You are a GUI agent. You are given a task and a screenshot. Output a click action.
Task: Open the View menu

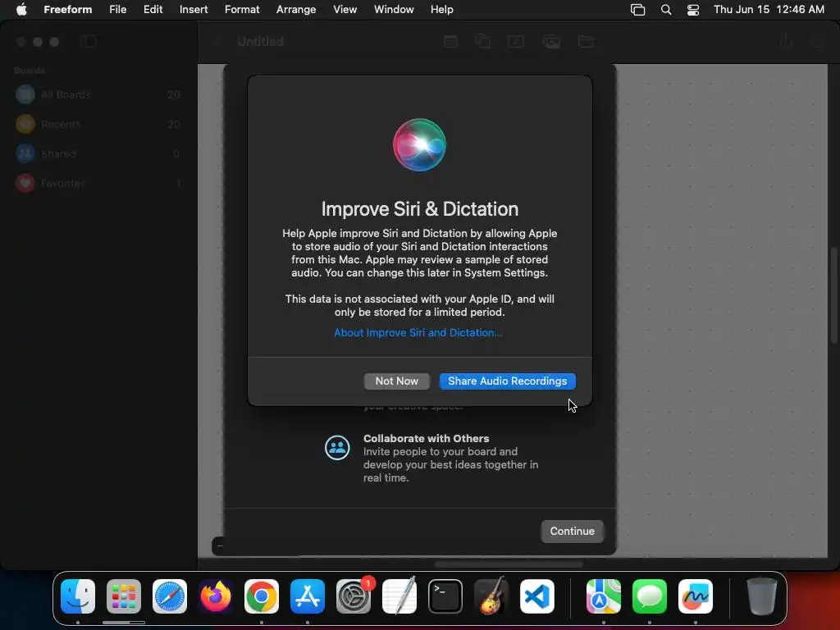(x=345, y=9)
